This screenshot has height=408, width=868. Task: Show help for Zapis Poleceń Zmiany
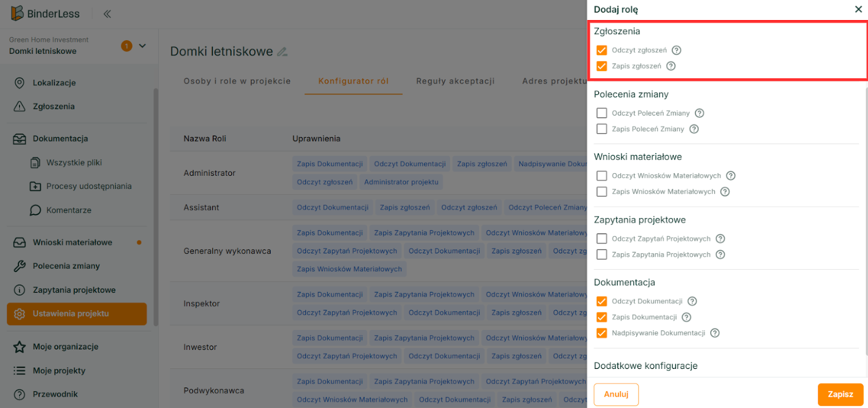pyautogui.click(x=694, y=129)
